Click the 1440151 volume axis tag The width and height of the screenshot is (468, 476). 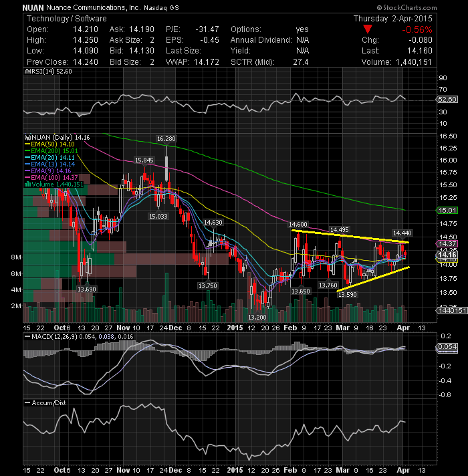coord(451,311)
